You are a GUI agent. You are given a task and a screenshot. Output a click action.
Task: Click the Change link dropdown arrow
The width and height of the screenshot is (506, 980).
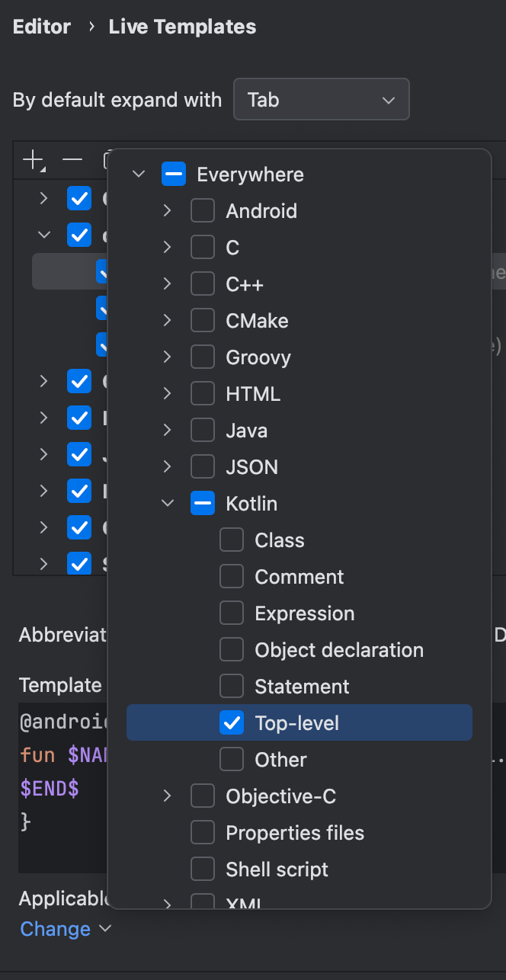pyautogui.click(x=106, y=929)
